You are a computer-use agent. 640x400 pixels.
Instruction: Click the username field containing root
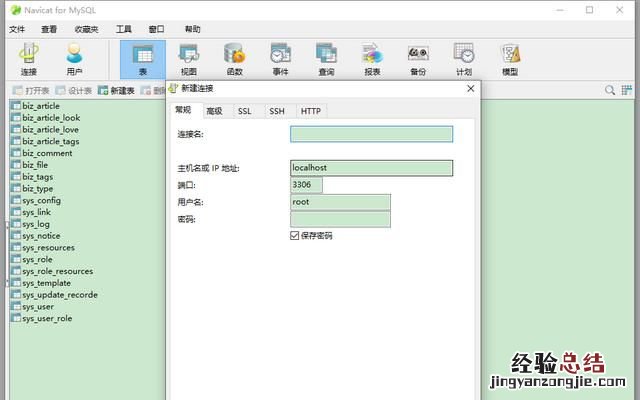click(340, 202)
